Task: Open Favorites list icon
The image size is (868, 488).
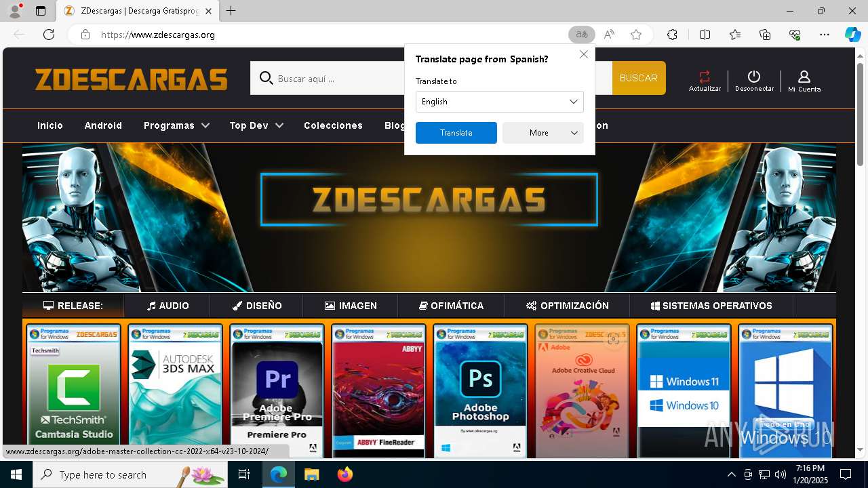Action: pos(735,35)
